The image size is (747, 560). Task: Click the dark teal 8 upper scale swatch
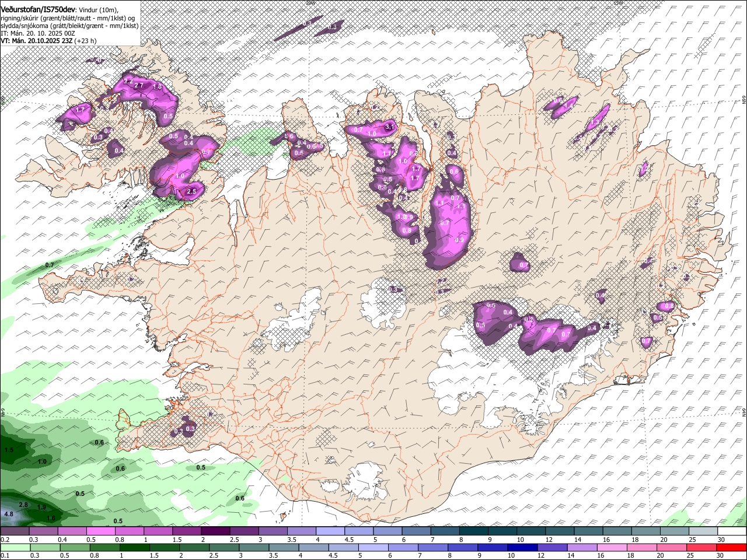(x=474, y=531)
